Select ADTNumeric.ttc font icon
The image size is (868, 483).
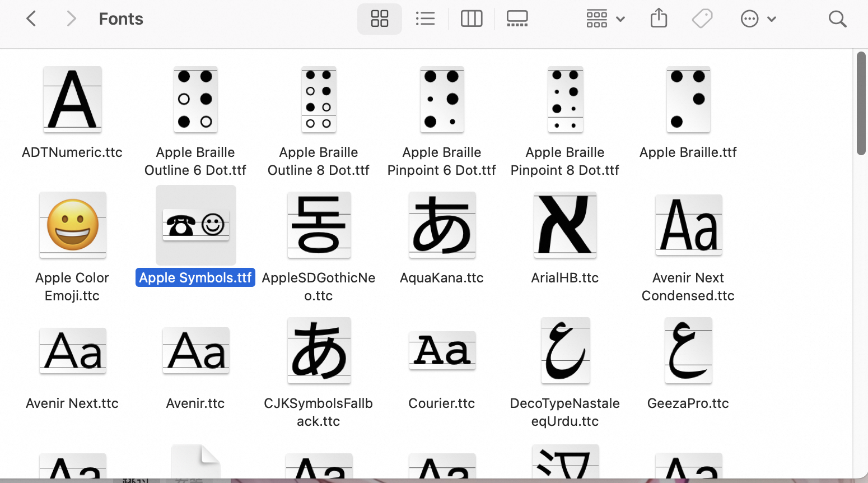tap(73, 99)
